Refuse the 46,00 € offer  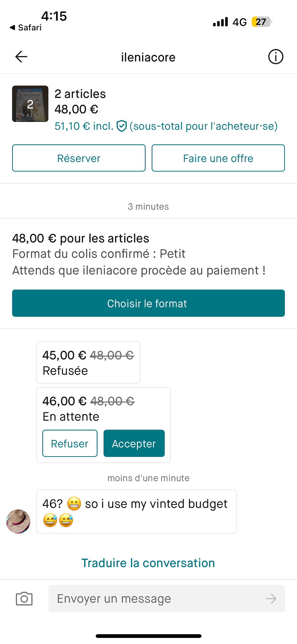click(x=70, y=443)
